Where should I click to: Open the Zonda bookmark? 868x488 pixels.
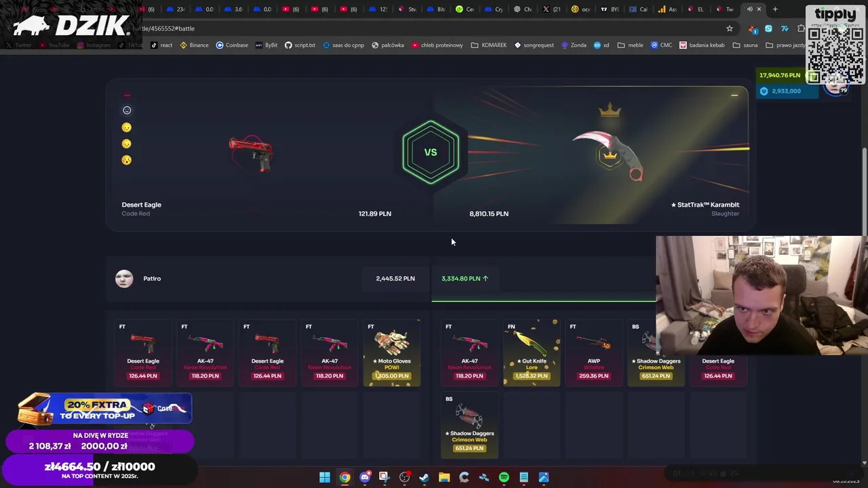(x=574, y=45)
